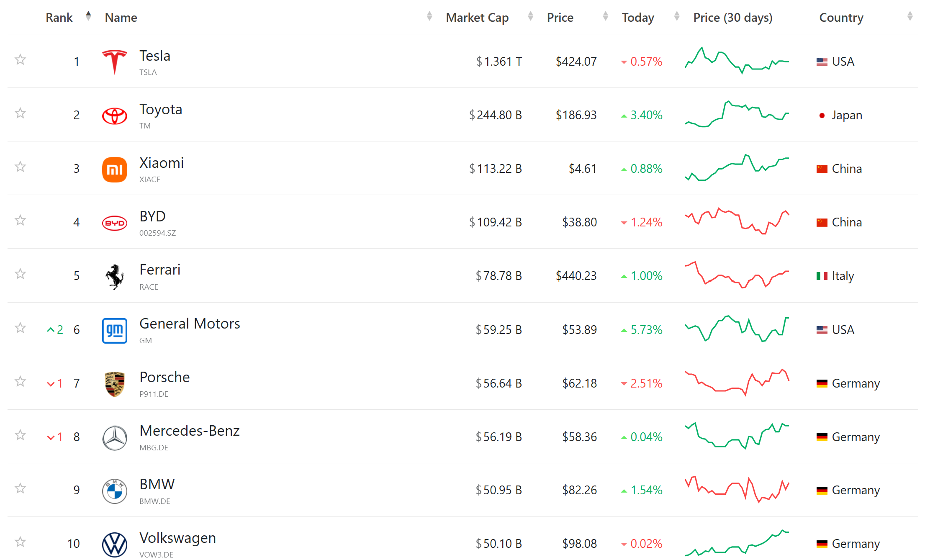Screen dimensions: 925x560
Task: Click the BMW roundel logo
Action: click(114, 491)
